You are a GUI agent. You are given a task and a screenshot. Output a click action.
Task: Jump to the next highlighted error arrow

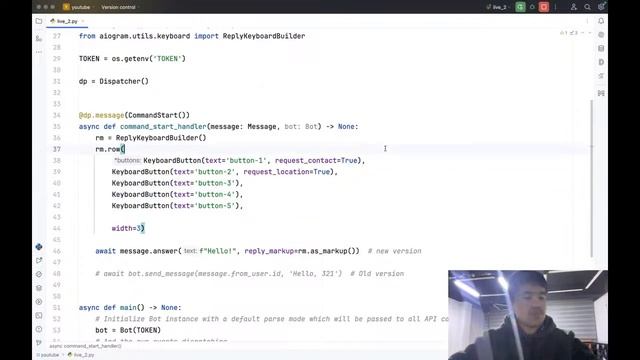coord(589,32)
